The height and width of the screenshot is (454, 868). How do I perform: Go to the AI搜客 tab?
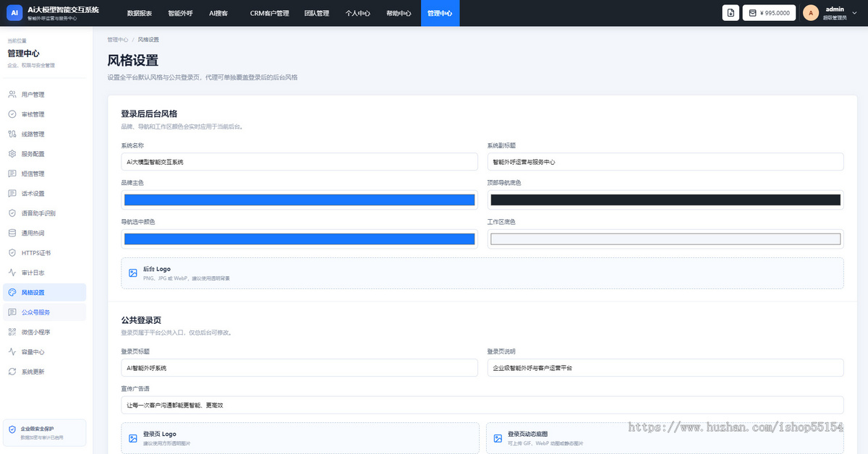pos(218,13)
